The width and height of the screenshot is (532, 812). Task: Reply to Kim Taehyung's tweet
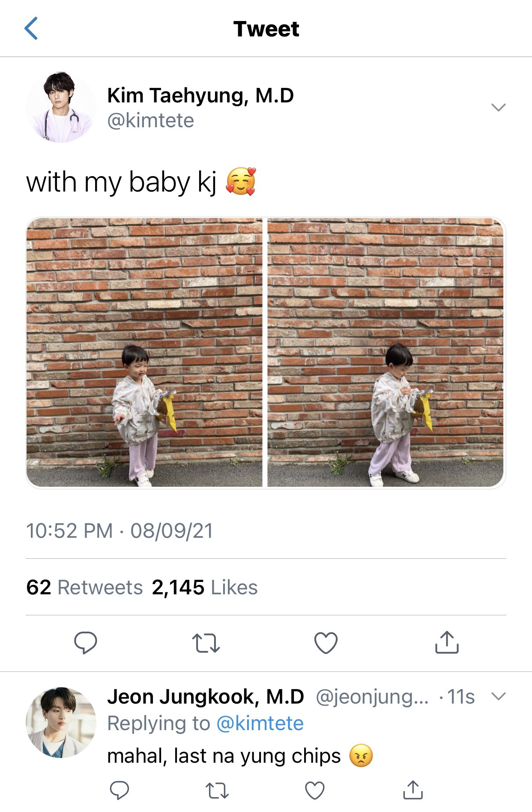[x=86, y=642]
